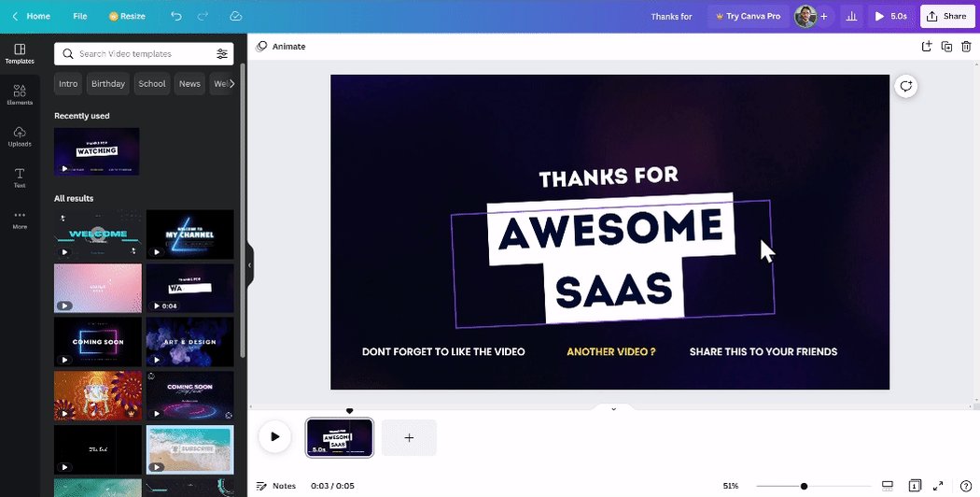Open the help question mark
980x497 pixels.
pos(966,486)
